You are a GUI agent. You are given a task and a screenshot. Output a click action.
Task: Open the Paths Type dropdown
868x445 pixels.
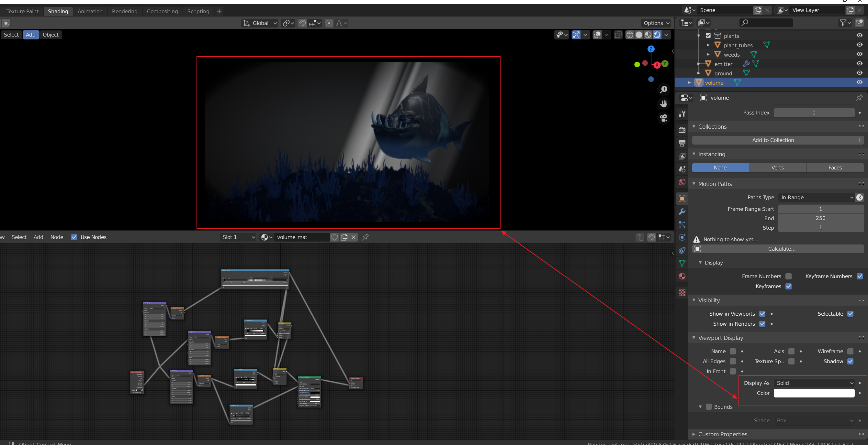[x=817, y=197]
